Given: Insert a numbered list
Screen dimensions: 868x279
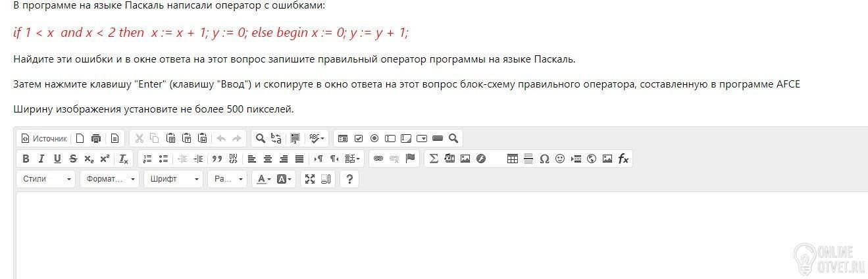Looking at the screenshot, I should click(x=147, y=159).
